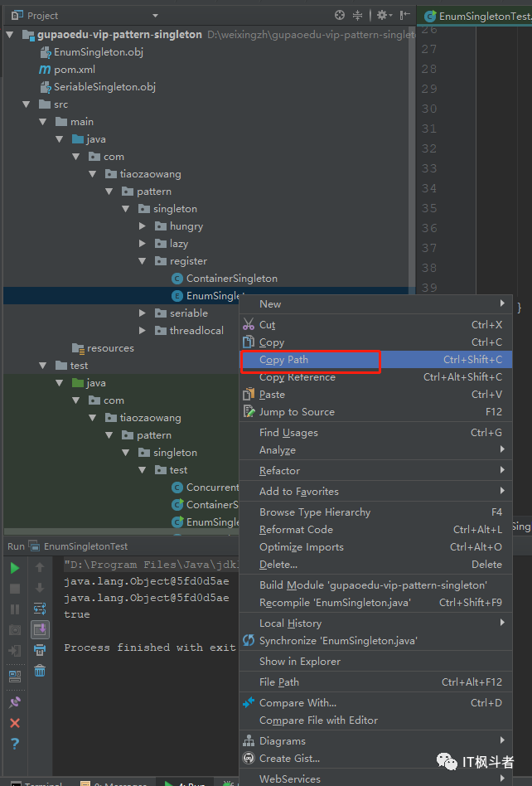Click Jump to Source in menu
This screenshot has height=786, width=532.
(x=375, y=412)
